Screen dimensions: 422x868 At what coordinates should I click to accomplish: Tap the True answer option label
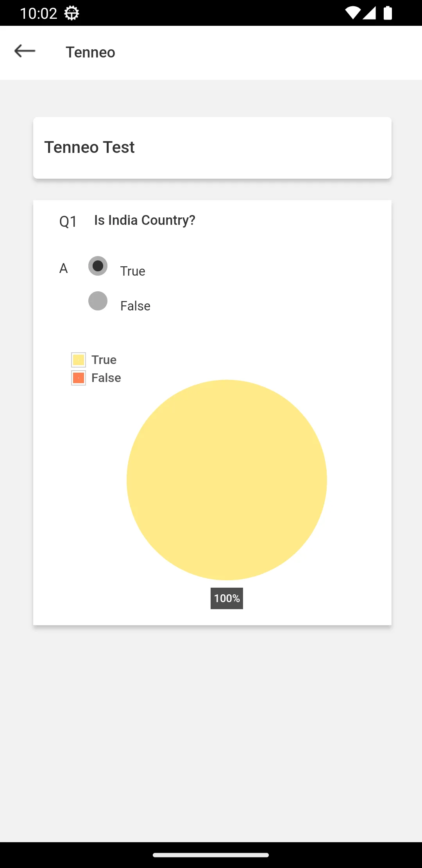(x=133, y=271)
